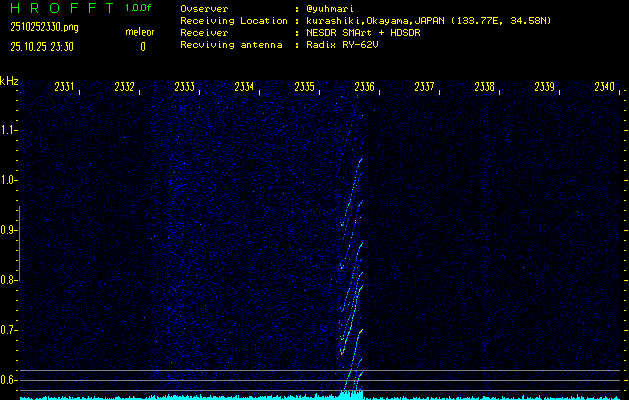Select the 0.6 kHz axis label
Image resolution: width=629 pixels, height=400 pixels.
pyautogui.click(x=9, y=380)
